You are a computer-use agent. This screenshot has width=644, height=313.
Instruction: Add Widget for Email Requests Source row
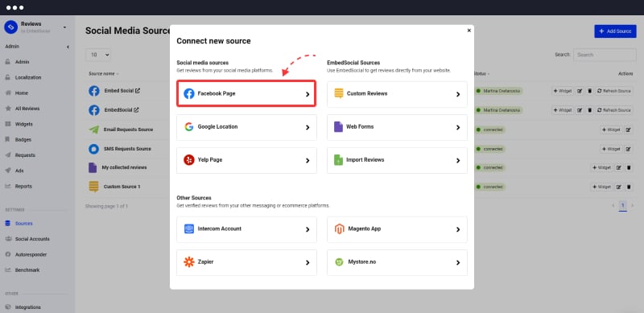click(611, 130)
